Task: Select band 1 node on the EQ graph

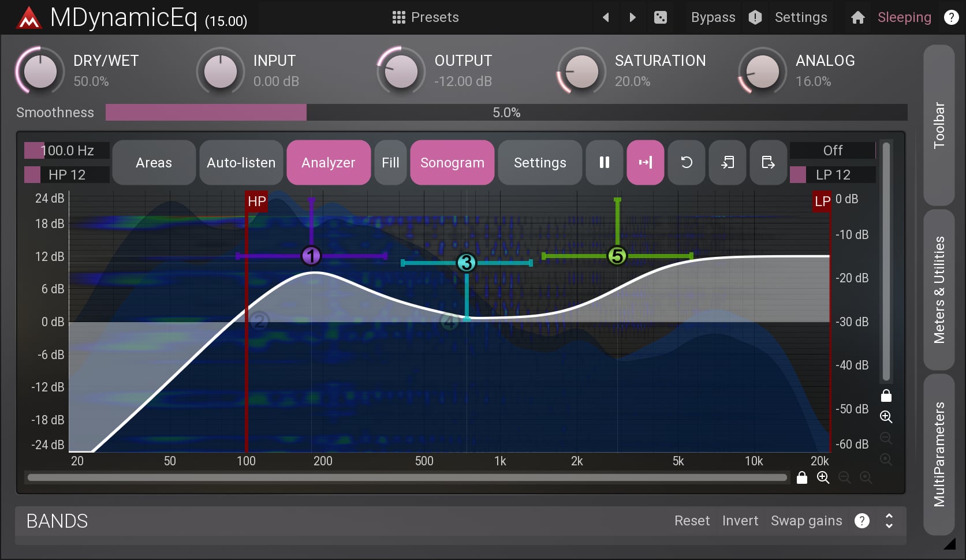Action: pyautogui.click(x=311, y=256)
